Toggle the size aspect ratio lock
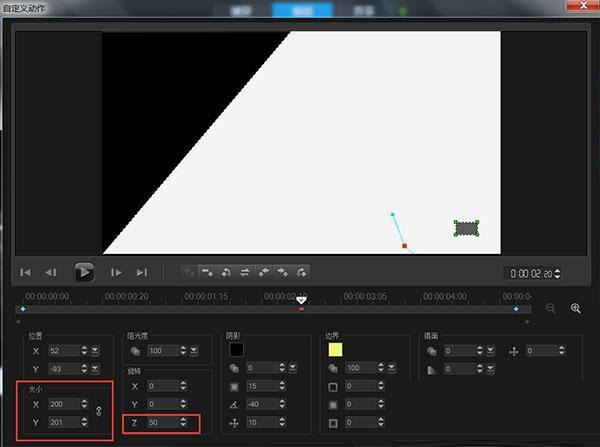600x447 pixels. tap(99, 411)
